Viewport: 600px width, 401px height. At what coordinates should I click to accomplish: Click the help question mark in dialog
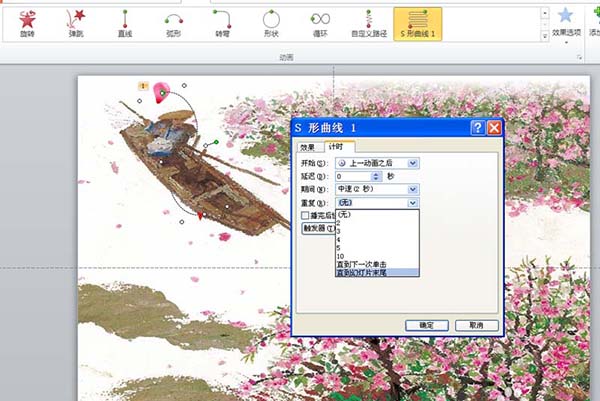coord(478,127)
